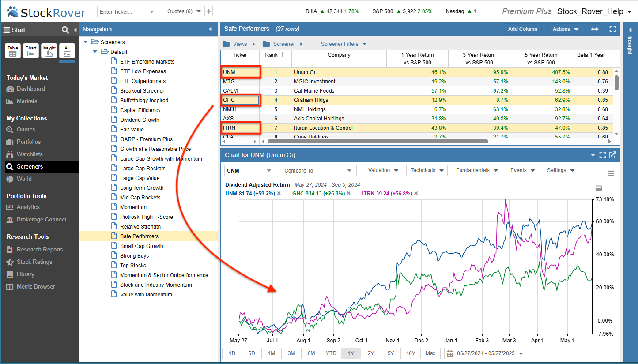Viewport: 638px width, 364px height.
Task: Remove GHC from chart legend
Action: coord(348,193)
